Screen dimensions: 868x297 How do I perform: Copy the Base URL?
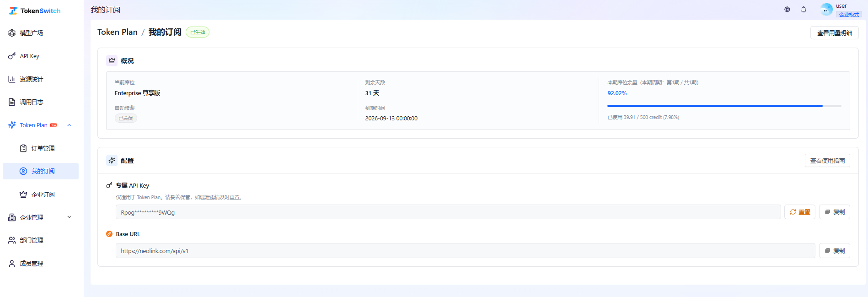(835, 251)
